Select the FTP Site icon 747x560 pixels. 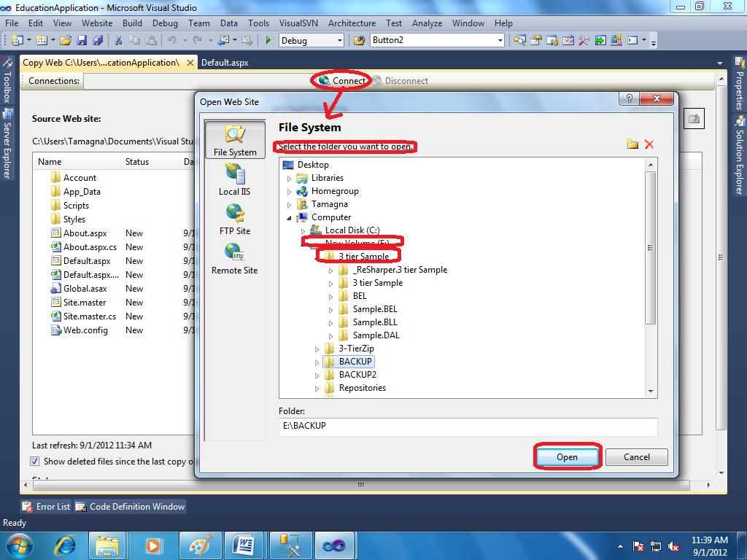coord(235,219)
